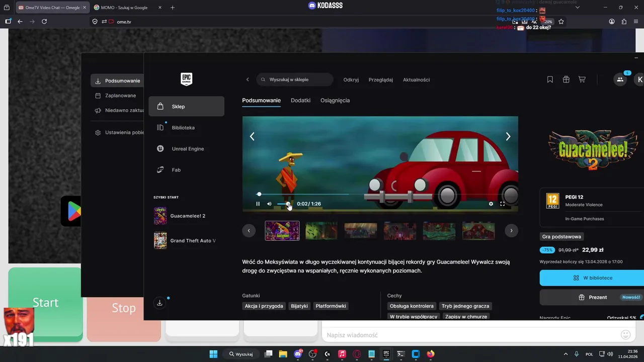Viewport: 644px width, 362px height.
Task: Mute the trailer with the speaker icon
Action: click(269, 204)
